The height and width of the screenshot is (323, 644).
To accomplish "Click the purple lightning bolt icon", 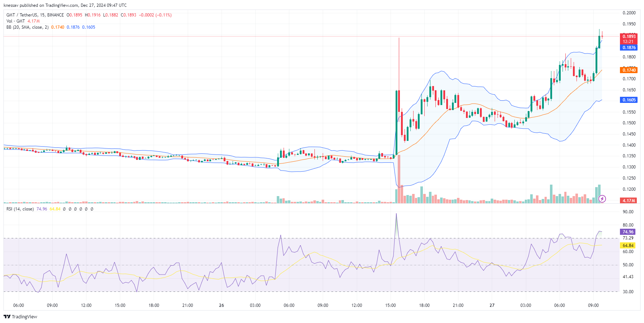I will click(602, 199).
